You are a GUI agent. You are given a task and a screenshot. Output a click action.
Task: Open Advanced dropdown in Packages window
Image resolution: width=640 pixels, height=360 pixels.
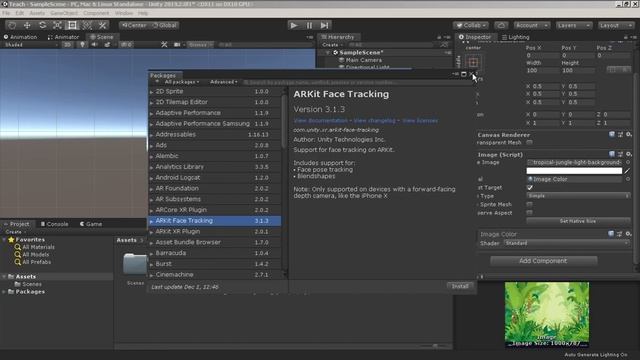pyautogui.click(x=224, y=82)
